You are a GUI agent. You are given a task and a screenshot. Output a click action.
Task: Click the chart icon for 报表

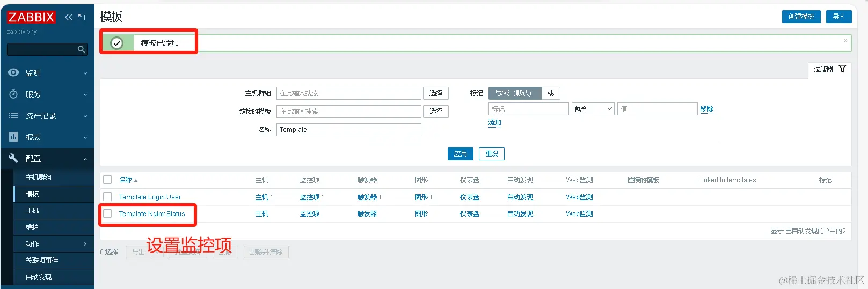pos(13,137)
